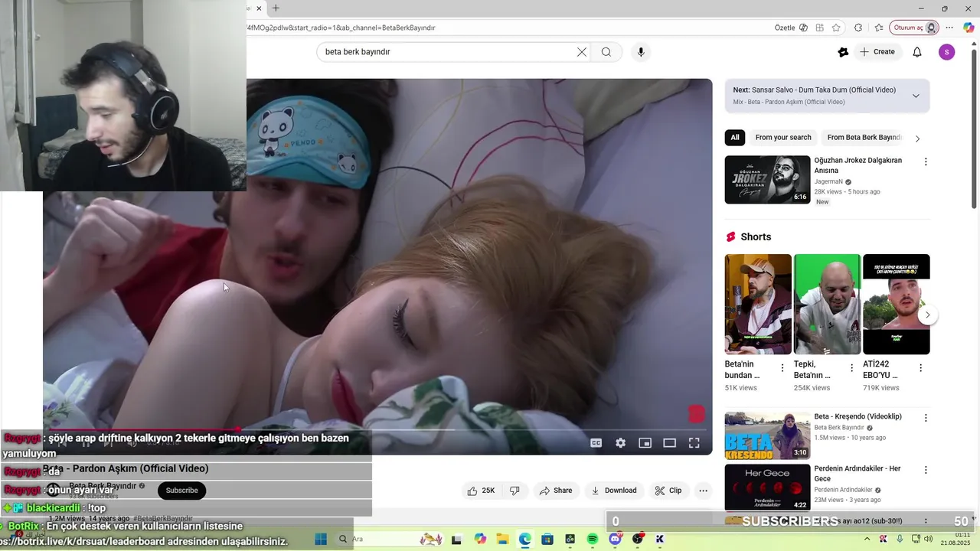This screenshot has width=980, height=551.
Task: Click the address bar URL field
Action: [x=505, y=28]
